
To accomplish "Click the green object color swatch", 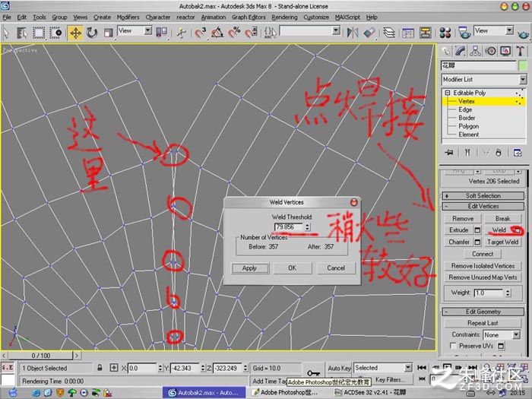I will click(x=523, y=65).
